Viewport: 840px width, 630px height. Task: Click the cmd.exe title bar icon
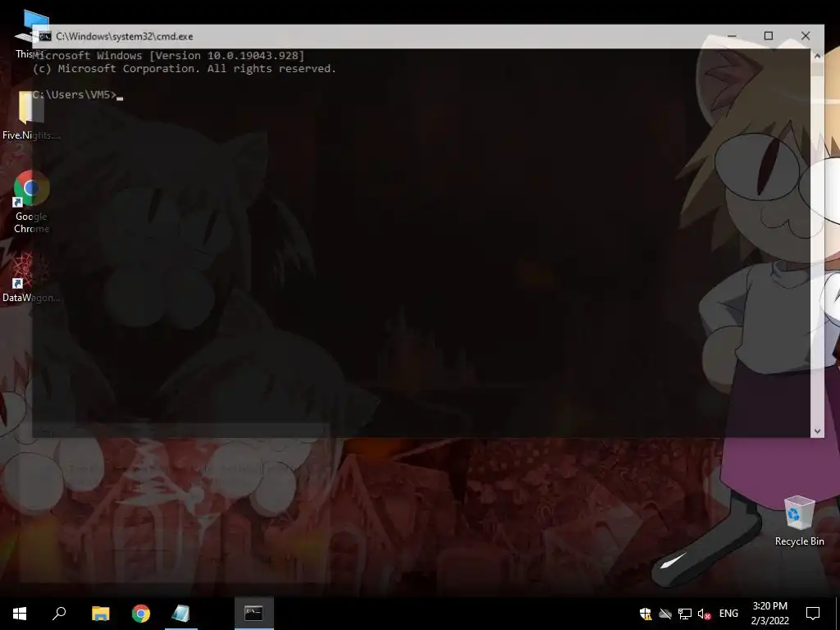click(45, 36)
